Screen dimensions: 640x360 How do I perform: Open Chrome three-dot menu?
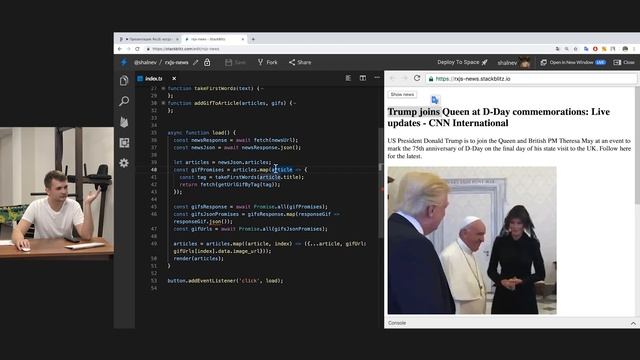click(634, 49)
